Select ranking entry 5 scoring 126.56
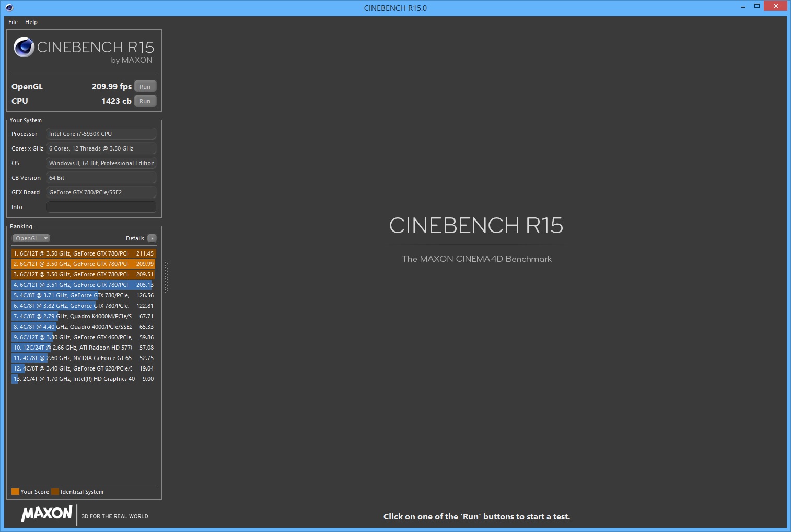Viewport: 791px width, 532px height. pos(84,295)
